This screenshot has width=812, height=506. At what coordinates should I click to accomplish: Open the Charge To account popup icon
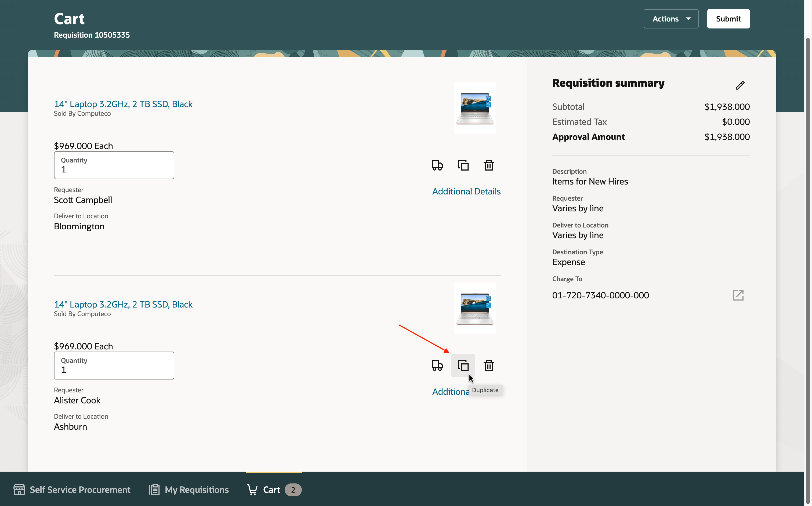pyautogui.click(x=738, y=295)
